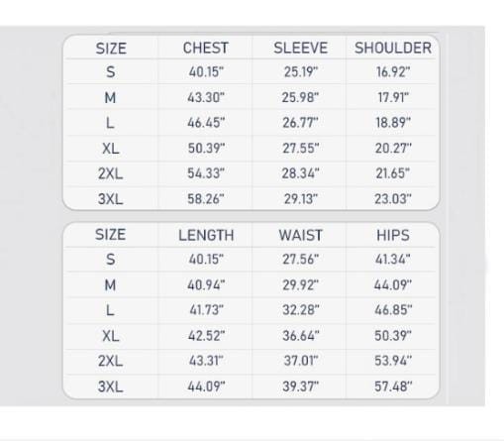504x441 pixels.
Task: Click the 37.01" waist measurement
Action: [x=301, y=361]
